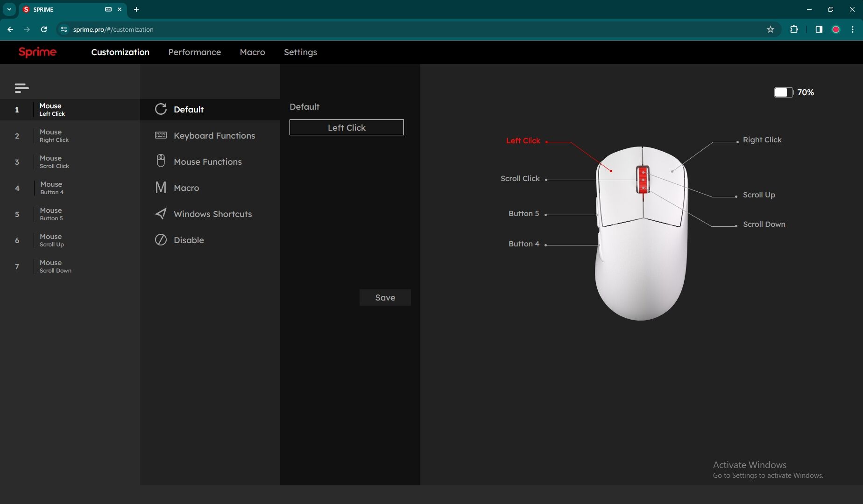Choose the Macro function category
The width and height of the screenshot is (863, 504).
[210, 188]
